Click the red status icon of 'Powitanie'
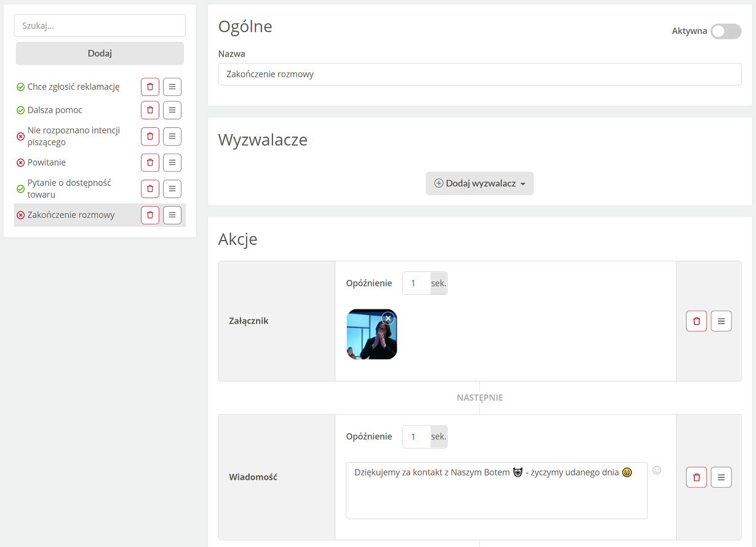 pos(20,162)
